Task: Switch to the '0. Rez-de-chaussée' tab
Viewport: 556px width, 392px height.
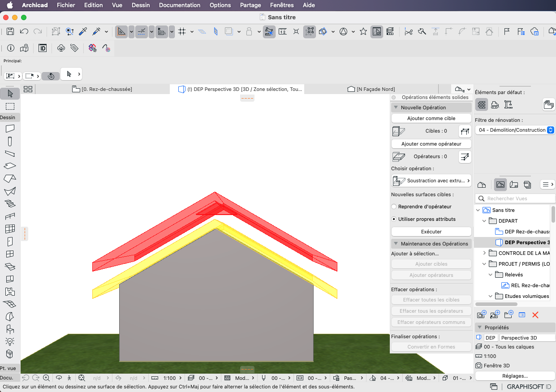Action: pos(102,89)
